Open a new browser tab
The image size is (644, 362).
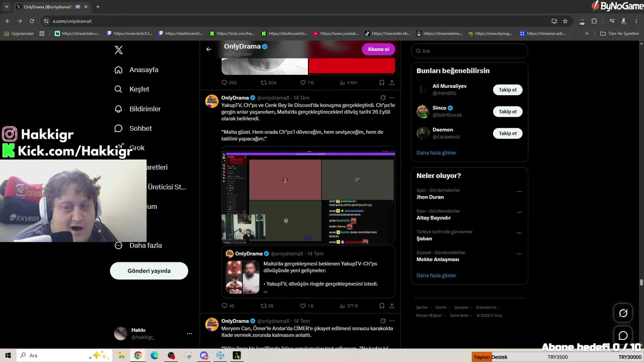tap(98, 7)
